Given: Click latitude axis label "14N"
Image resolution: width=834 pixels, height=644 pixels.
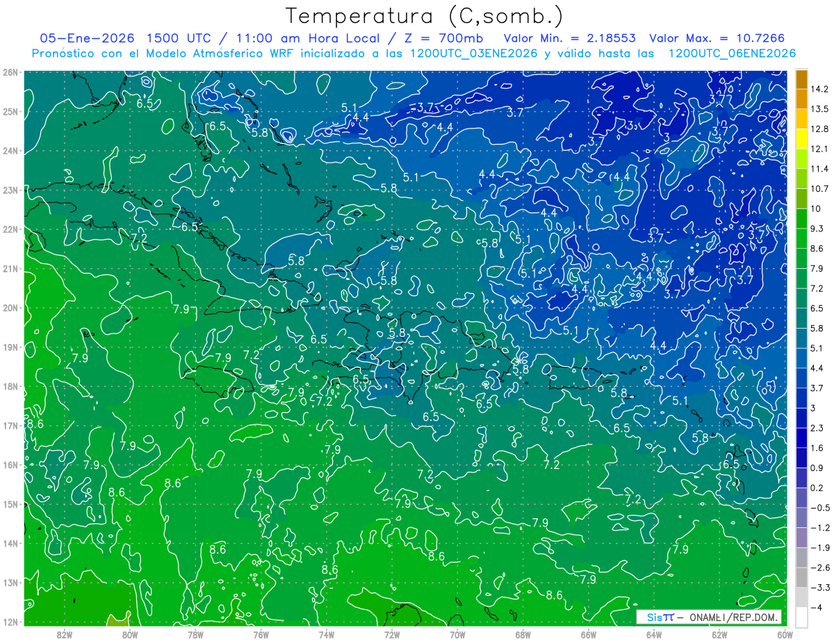Looking at the screenshot, I should [10, 543].
